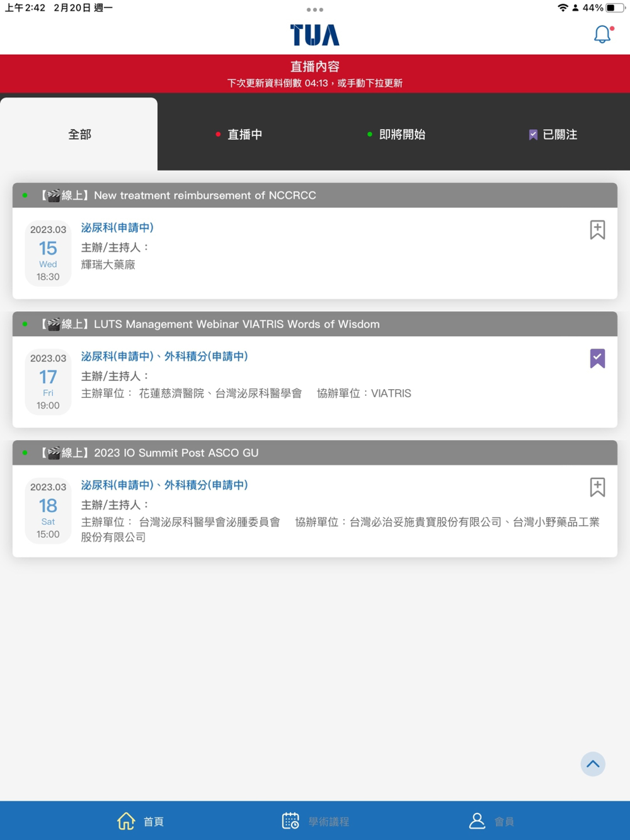Tap the March 18 Sat 15:00 date badge

(48, 510)
